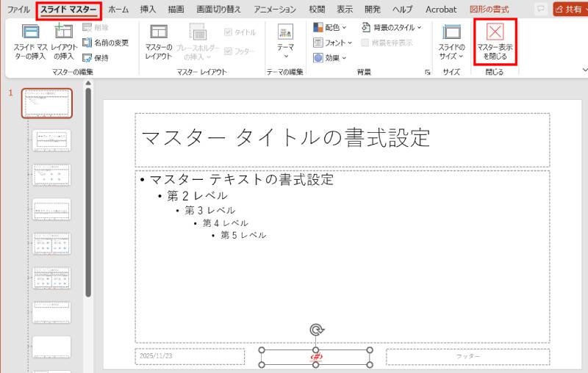Click the '第 5 レベル' bullet line
Image resolution: width=588 pixels, height=373 pixels.
[x=243, y=235]
